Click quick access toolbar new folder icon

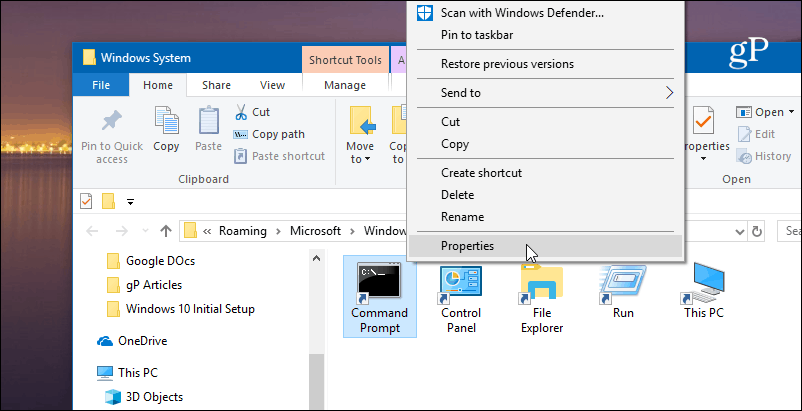click(108, 202)
